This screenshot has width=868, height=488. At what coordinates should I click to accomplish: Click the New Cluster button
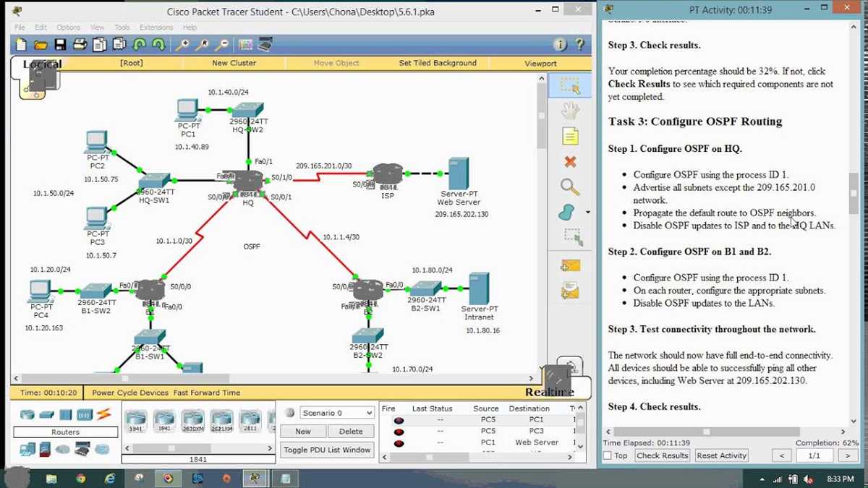pos(234,63)
